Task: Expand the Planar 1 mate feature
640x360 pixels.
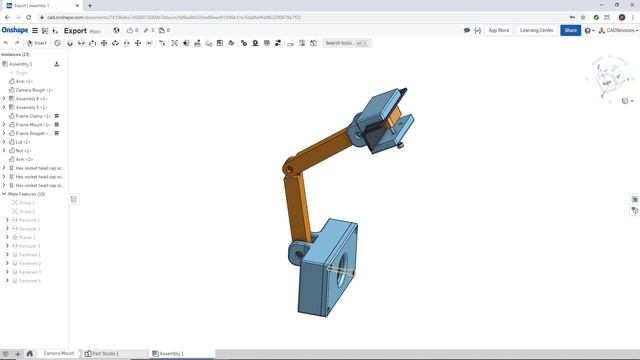Action: tap(7, 237)
